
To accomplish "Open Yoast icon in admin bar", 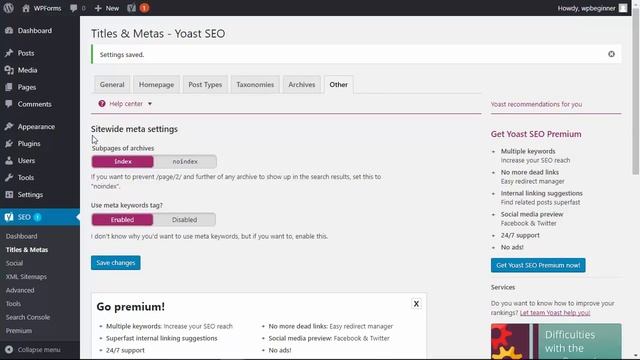I will (x=131, y=8).
